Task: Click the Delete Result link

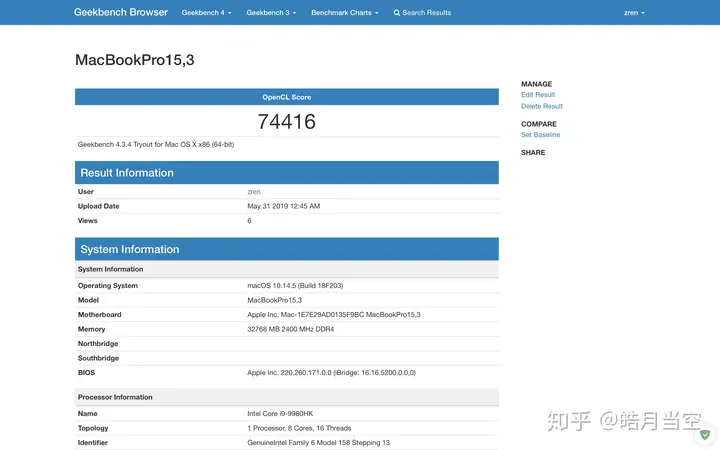Action: [x=541, y=106]
